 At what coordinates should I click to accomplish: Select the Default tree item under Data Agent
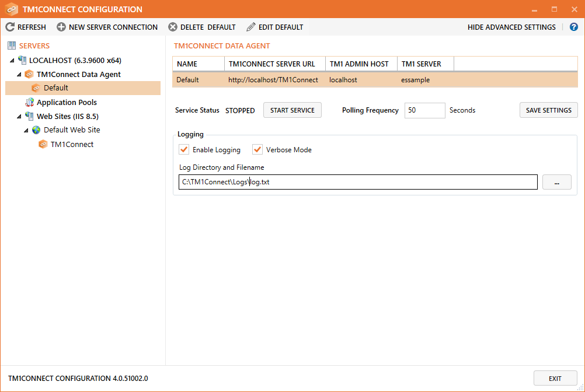click(x=83, y=88)
